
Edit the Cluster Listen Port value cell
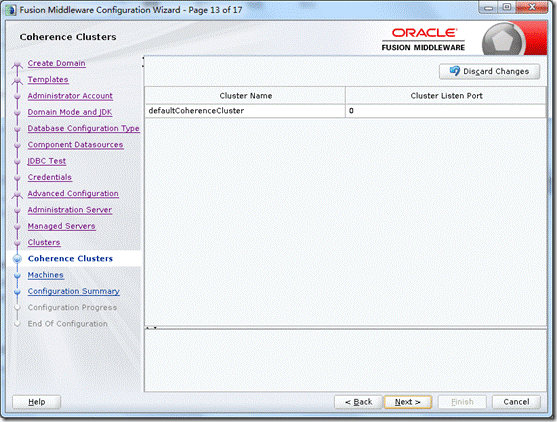click(x=446, y=111)
